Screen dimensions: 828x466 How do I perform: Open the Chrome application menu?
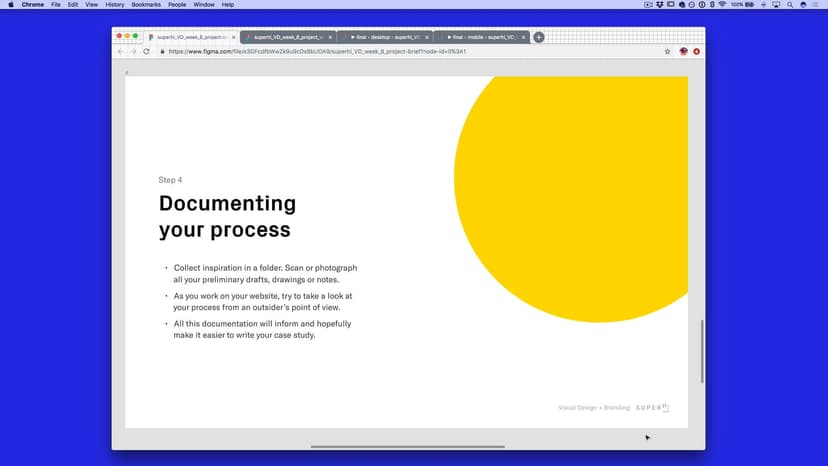33,5
